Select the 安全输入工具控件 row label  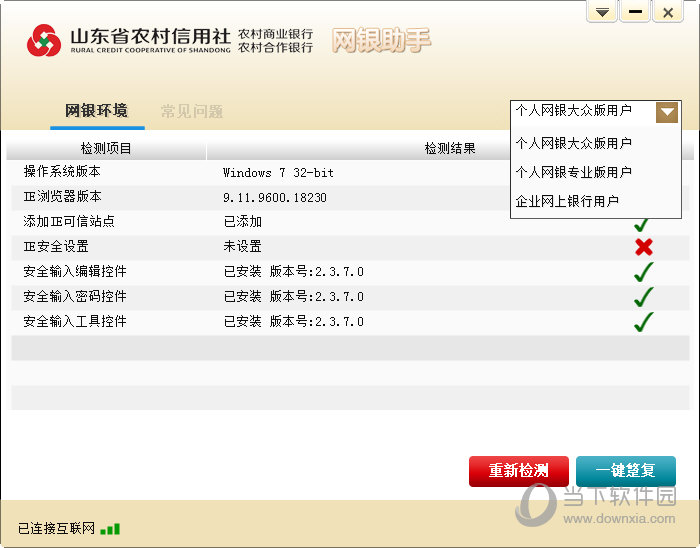(x=75, y=321)
